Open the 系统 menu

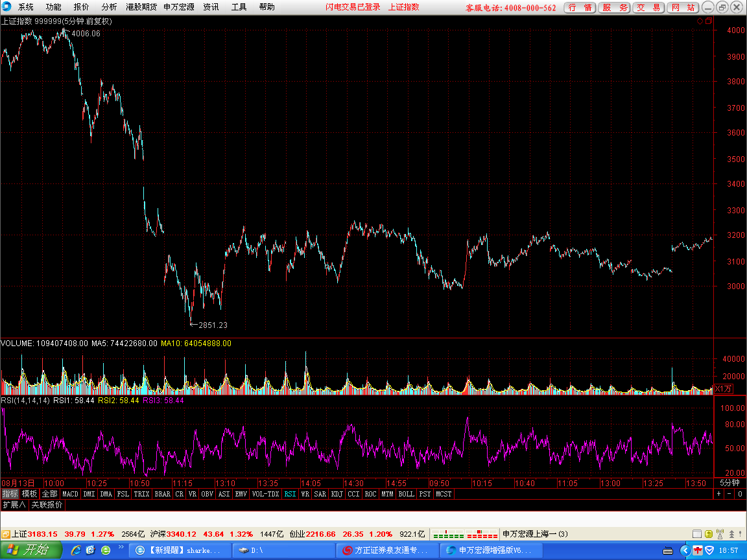click(26, 7)
